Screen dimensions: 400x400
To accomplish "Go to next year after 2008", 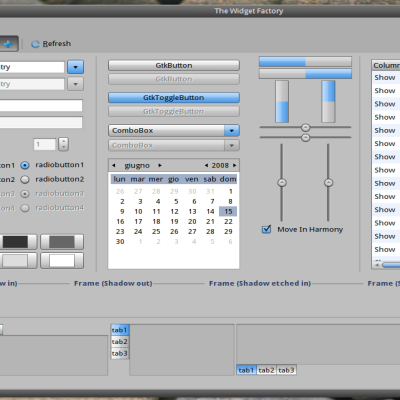I will (235, 165).
